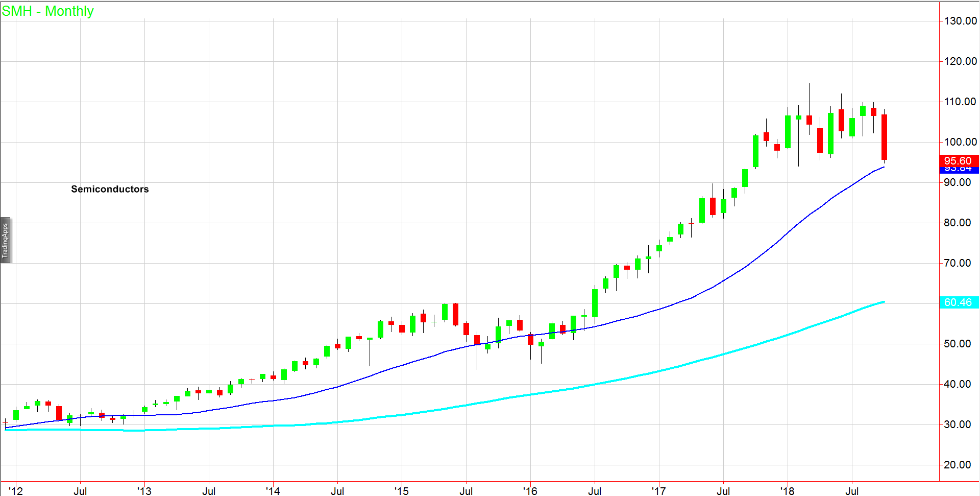Click the red 95.60 last price tag

(x=958, y=160)
